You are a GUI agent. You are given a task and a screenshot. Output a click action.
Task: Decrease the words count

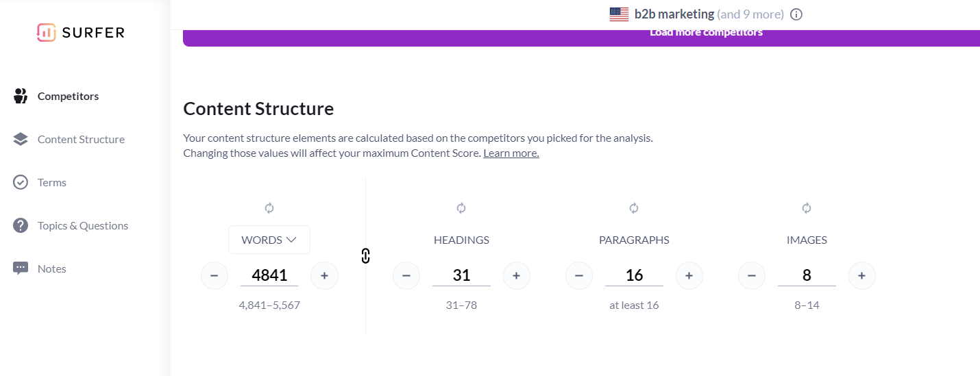[x=215, y=276]
